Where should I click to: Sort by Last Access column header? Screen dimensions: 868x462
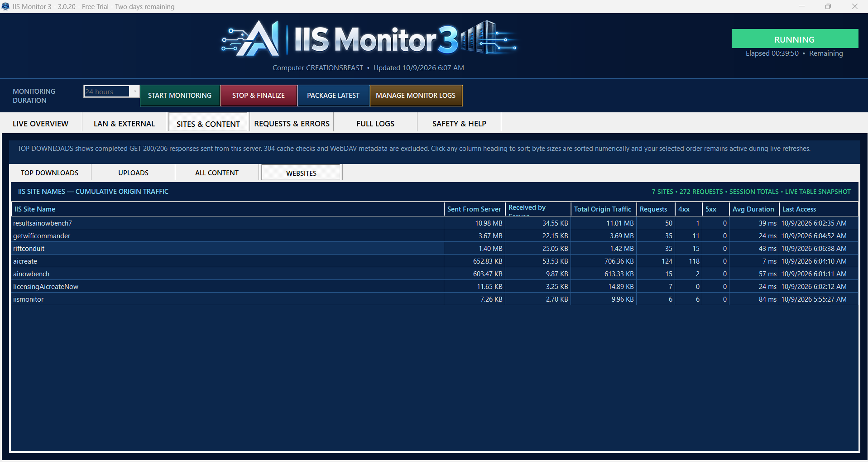[819, 209]
